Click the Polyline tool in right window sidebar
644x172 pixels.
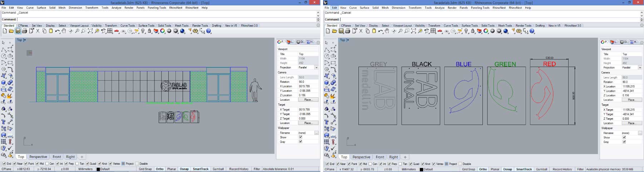(327, 49)
